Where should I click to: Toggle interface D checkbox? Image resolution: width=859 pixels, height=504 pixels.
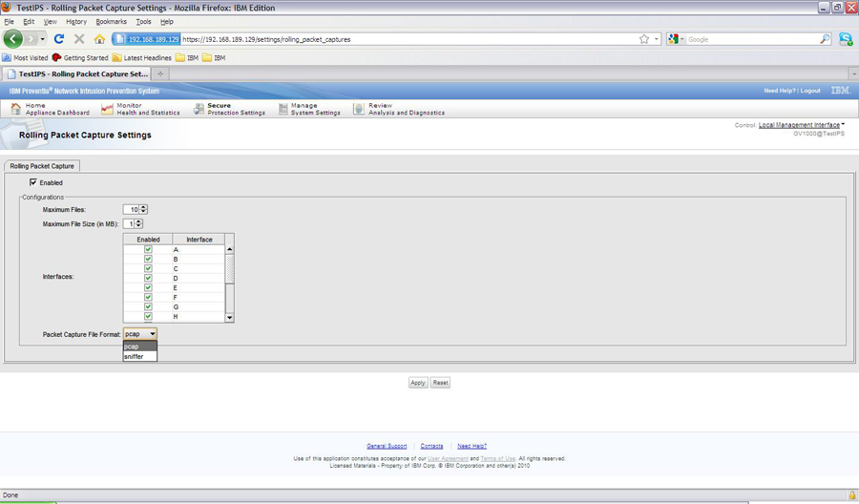point(148,278)
